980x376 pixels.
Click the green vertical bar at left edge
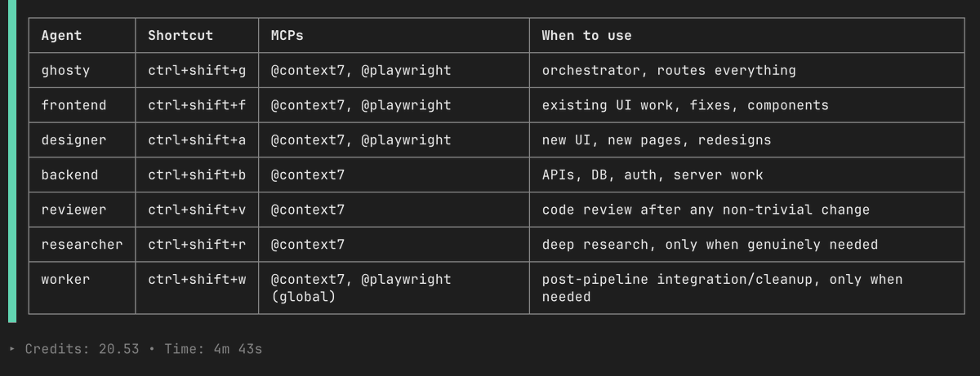click(12, 161)
